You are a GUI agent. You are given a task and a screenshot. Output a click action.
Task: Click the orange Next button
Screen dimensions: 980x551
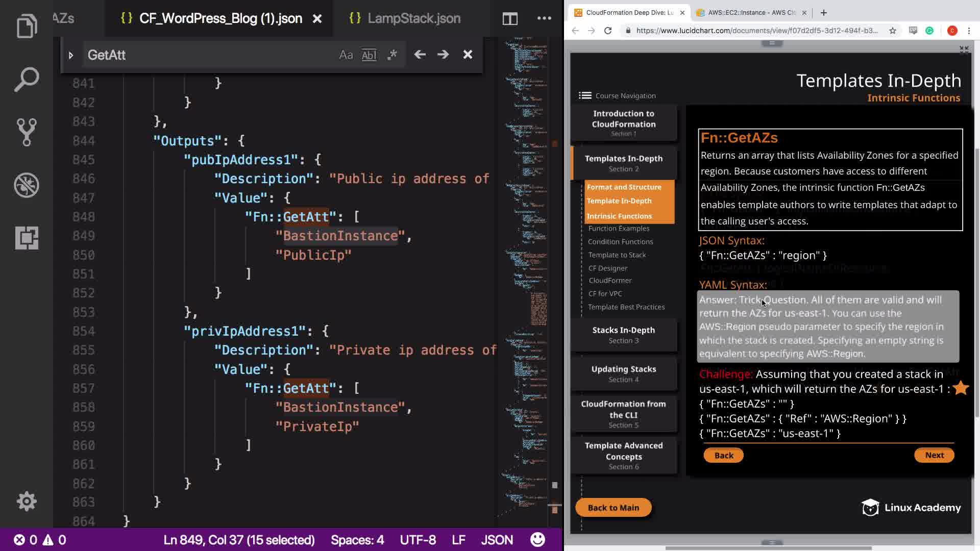pos(934,455)
